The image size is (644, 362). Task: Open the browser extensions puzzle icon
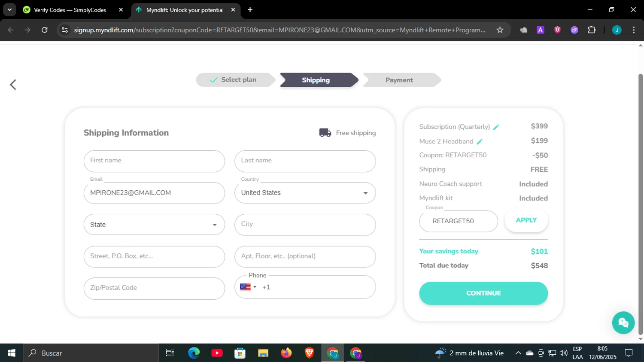point(592,30)
